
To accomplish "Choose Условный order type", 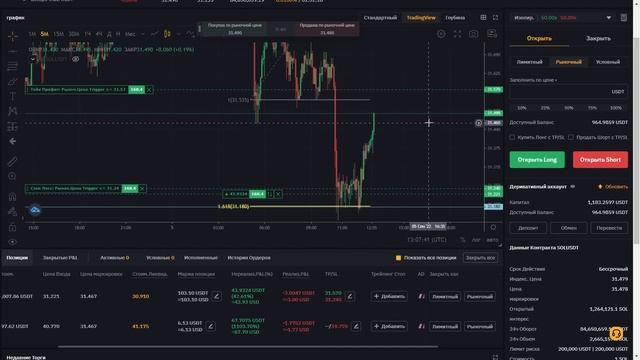I will 608,62.
